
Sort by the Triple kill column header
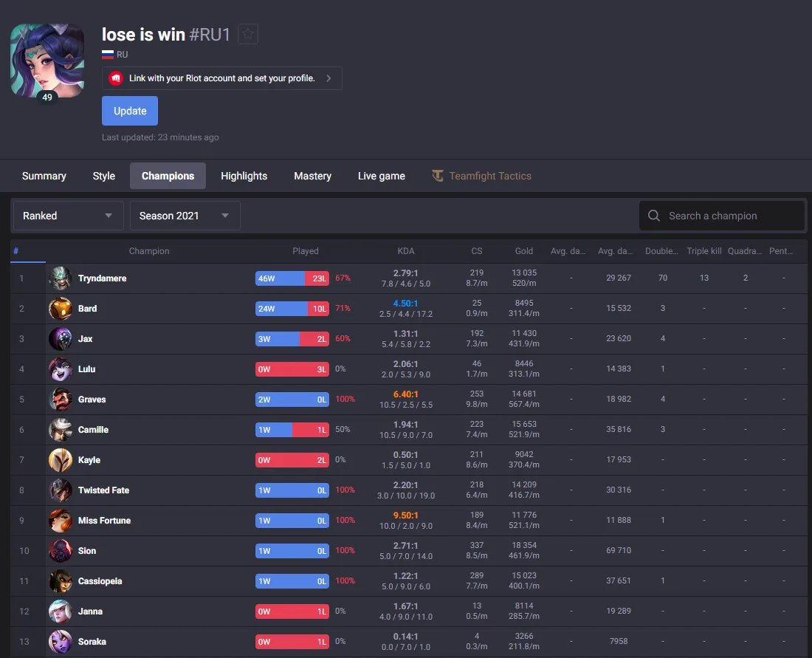click(x=704, y=251)
